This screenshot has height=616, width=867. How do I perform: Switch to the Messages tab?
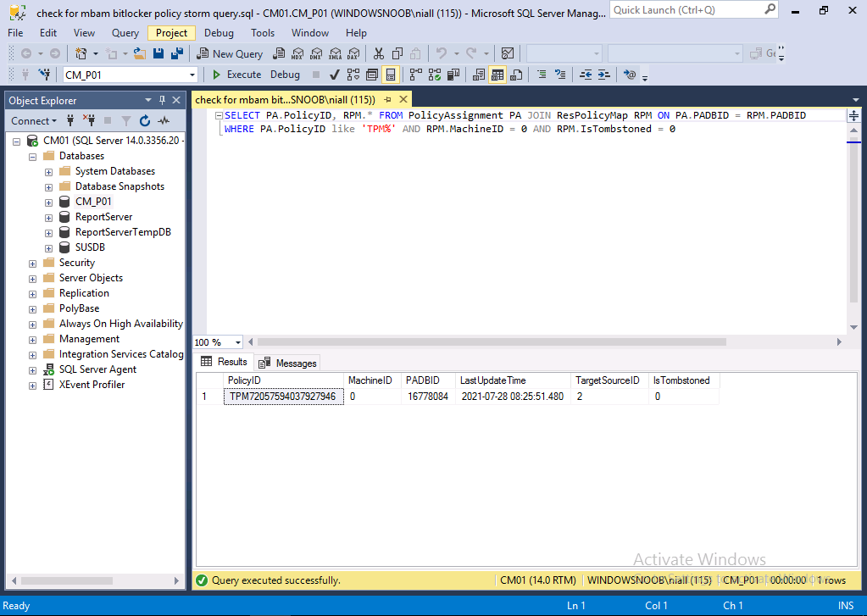click(x=288, y=363)
